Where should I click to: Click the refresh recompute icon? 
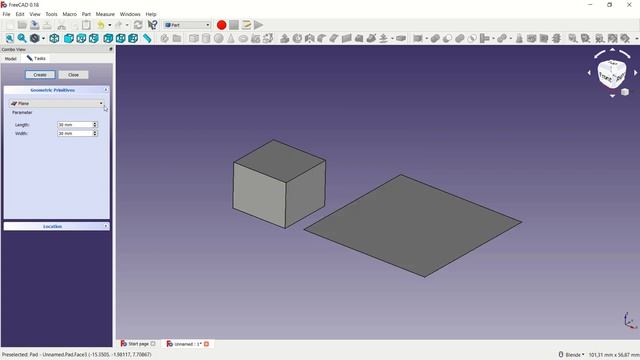[138, 25]
